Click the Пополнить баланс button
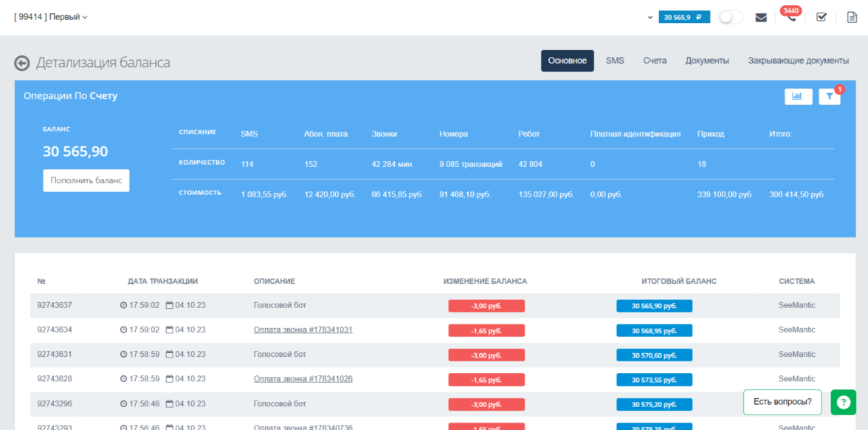The height and width of the screenshot is (430, 868). [x=86, y=180]
